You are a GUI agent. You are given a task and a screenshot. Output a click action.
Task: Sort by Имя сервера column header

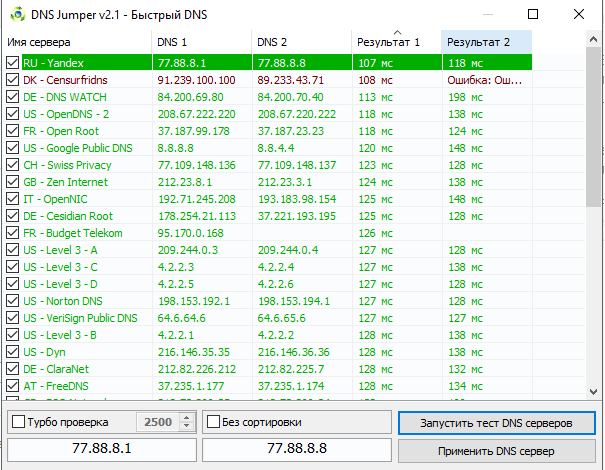[77, 42]
